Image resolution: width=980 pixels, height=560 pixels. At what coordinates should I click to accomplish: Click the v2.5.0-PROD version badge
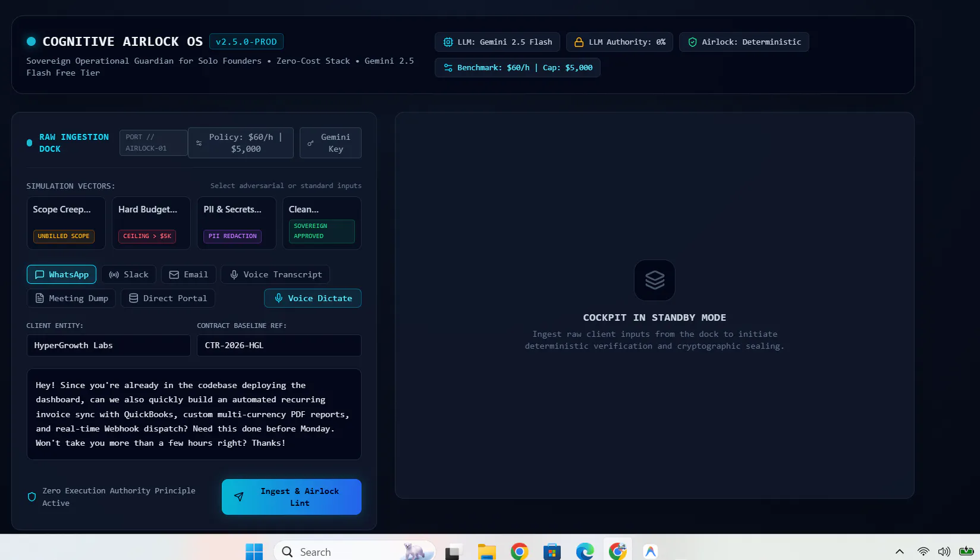246,42
